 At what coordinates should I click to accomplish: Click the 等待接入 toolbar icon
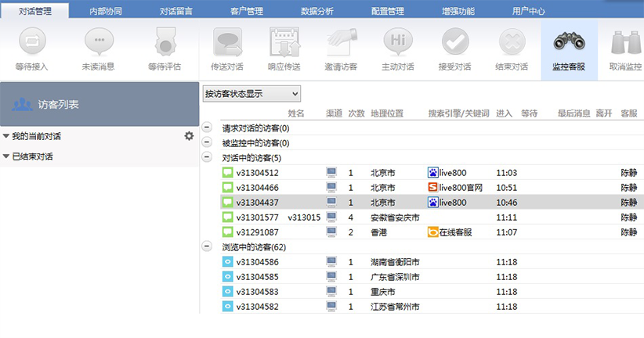pos(31,41)
